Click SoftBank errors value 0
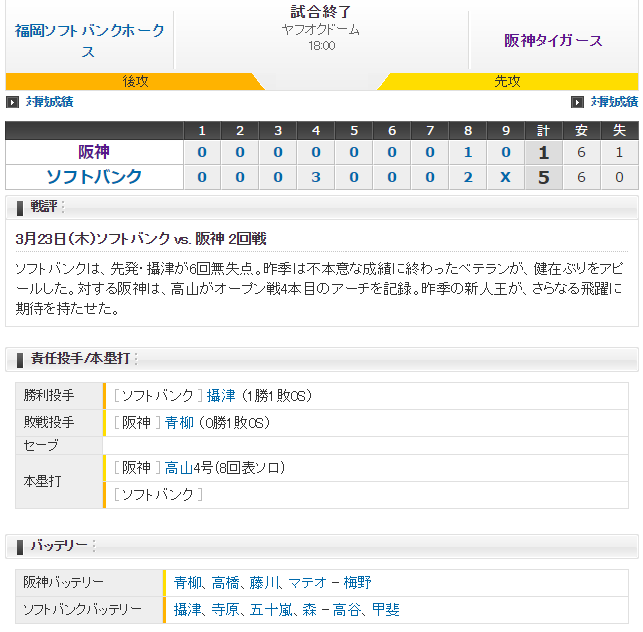This screenshot has height=632, width=643. pyautogui.click(x=619, y=177)
